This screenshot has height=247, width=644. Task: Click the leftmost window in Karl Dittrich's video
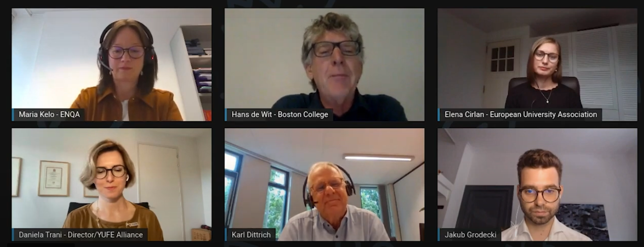233,187
